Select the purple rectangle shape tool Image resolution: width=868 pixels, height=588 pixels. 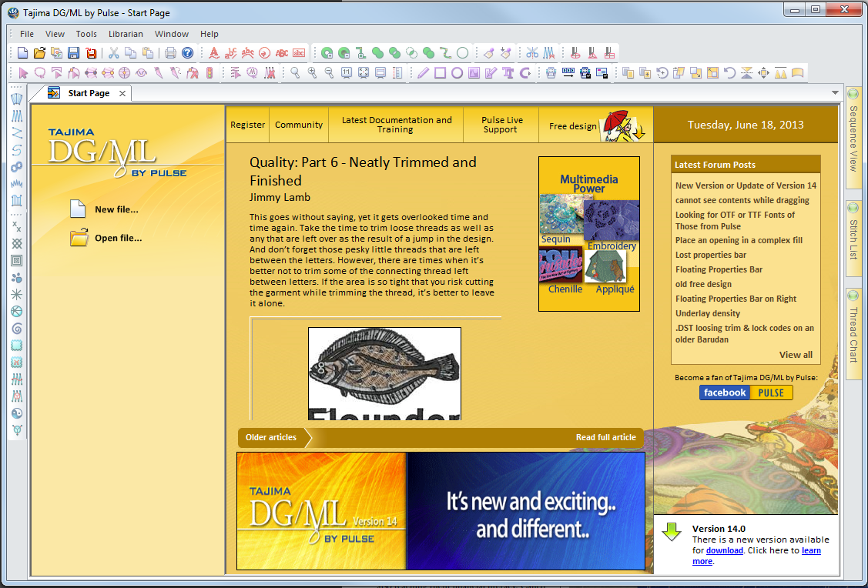click(440, 72)
